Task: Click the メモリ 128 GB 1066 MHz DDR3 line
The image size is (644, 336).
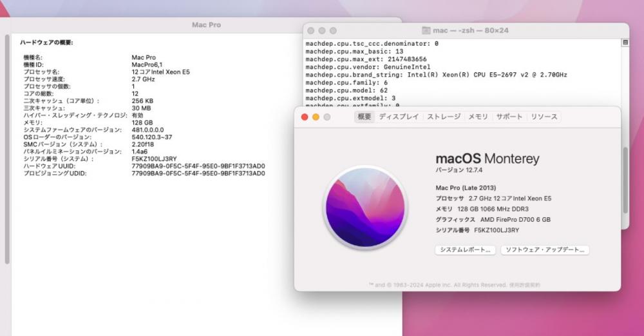Action: click(482, 209)
